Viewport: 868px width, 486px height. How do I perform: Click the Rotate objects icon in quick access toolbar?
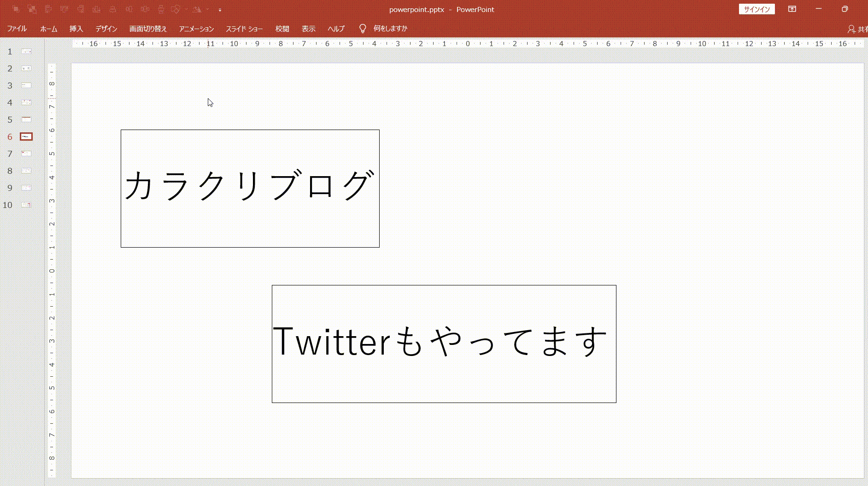[x=197, y=9]
